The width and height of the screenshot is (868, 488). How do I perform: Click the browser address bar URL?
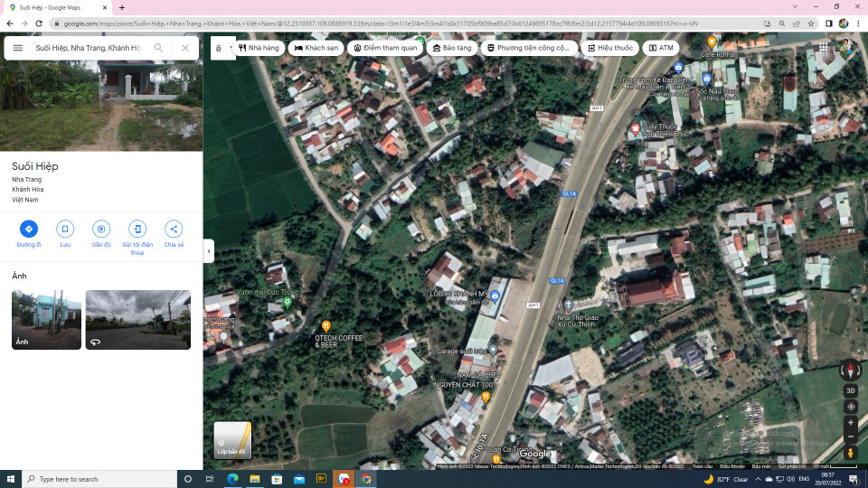[381, 23]
